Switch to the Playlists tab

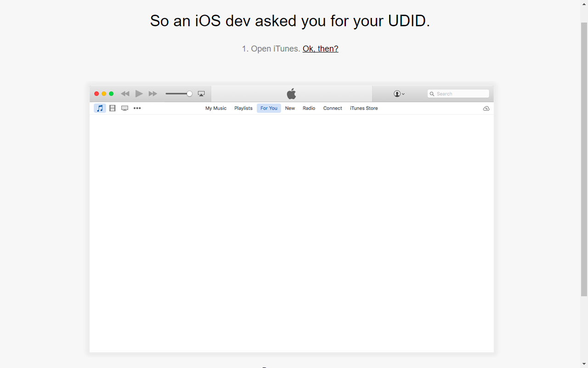coord(243,108)
